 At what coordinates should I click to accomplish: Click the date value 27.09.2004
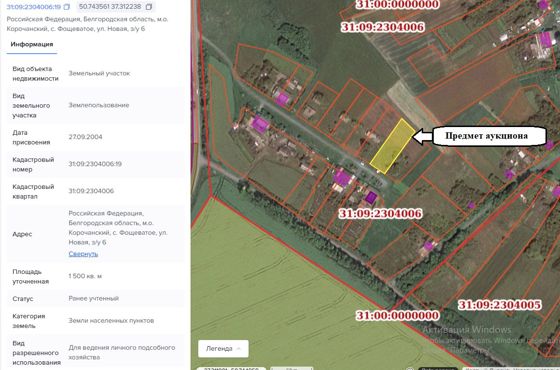85,137
